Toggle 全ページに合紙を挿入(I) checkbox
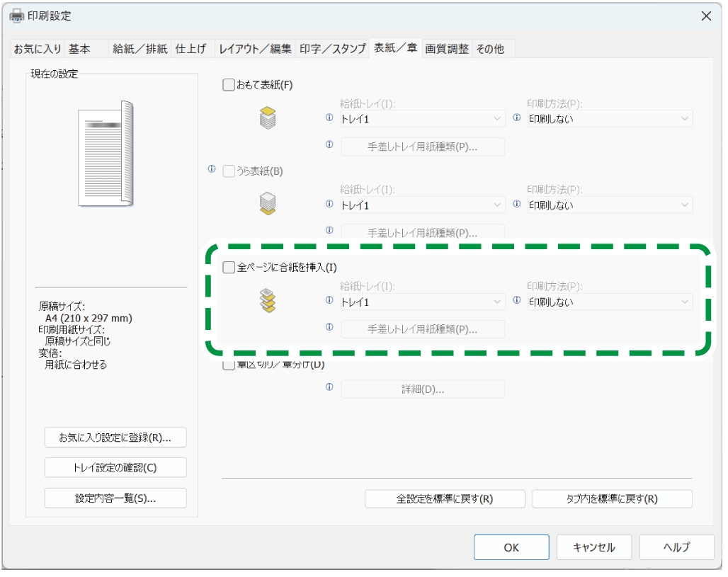 (x=228, y=268)
